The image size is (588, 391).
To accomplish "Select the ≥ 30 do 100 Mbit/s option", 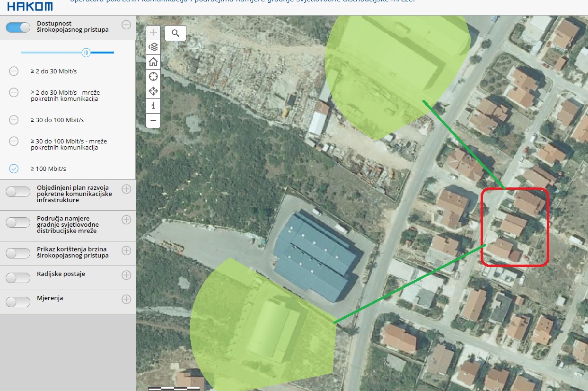I will tap(14, 120).
